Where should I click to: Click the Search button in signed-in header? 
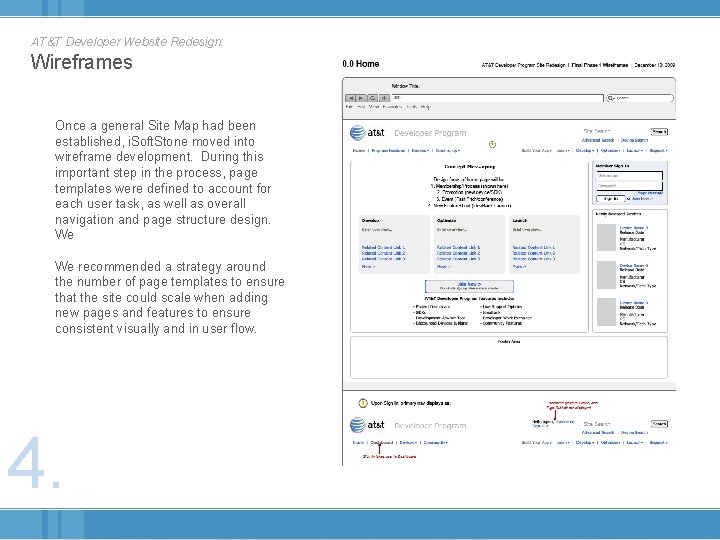tap(659, 424)
